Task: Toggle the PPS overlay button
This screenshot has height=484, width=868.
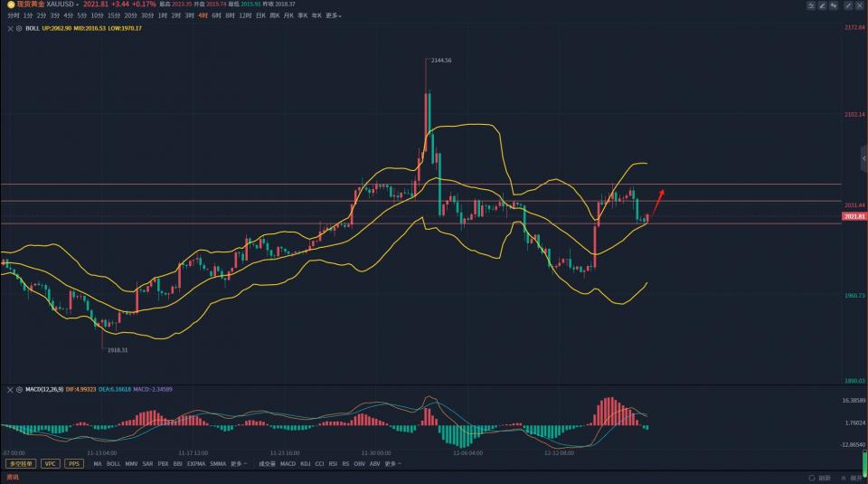Action: (73, 463)
